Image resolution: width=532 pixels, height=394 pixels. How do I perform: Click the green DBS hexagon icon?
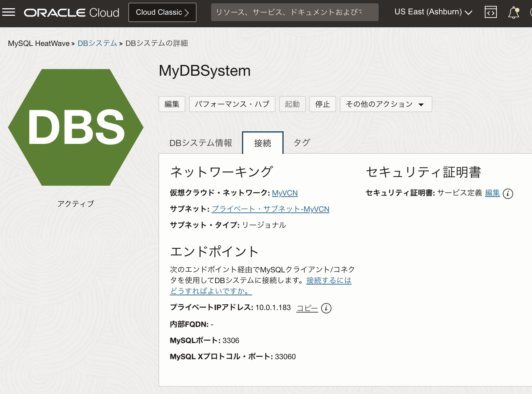pyautogui.click(x=76, y=127)
